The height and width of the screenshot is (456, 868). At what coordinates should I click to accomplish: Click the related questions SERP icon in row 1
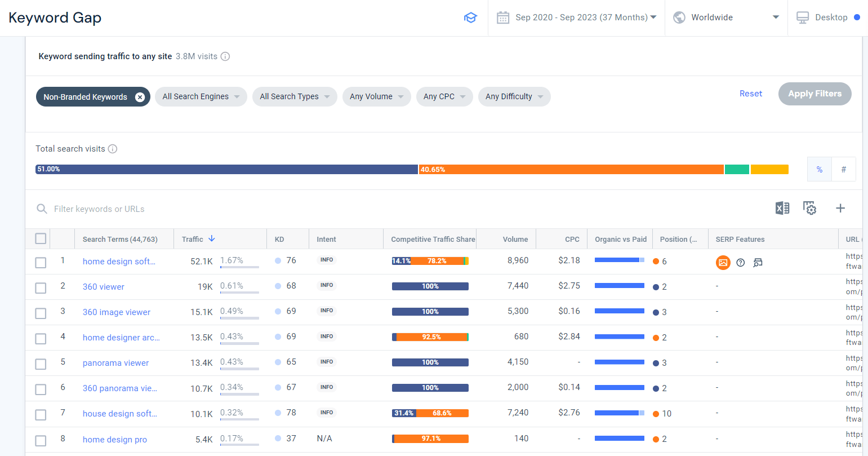758,263
